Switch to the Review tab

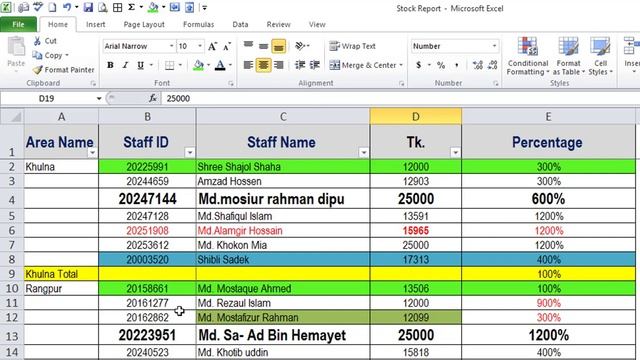[278, 24]
